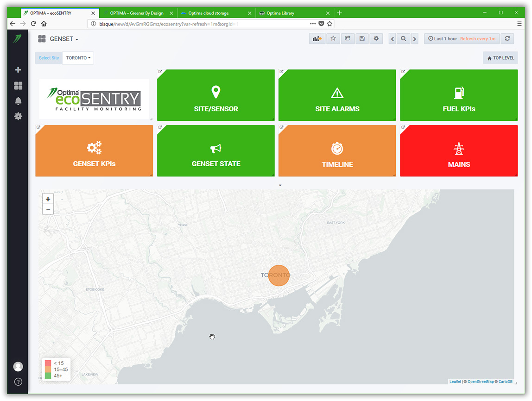Click the SITE ALARMS tile external link icon
The width and height of the screenshot is (532, 401).
[282, 72]
